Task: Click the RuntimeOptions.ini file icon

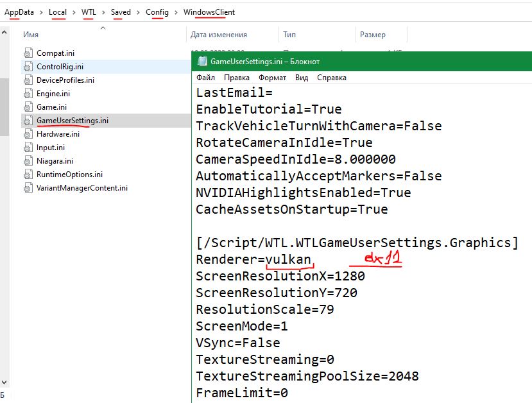Action: click(x=28, y=175)
